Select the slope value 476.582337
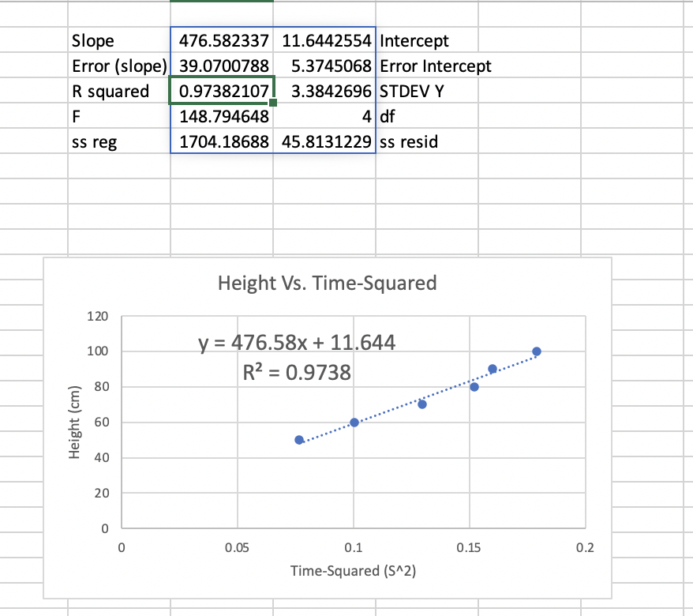The image size is (693, 616). 223,40
